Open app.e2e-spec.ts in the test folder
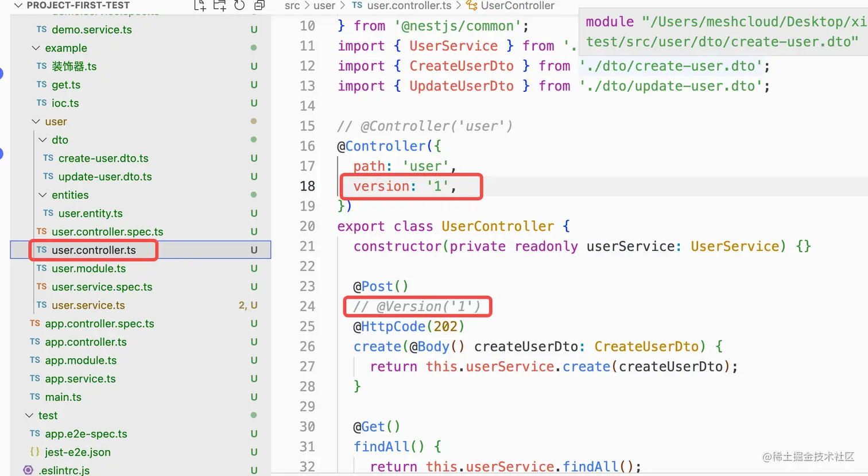 tap(86, 434)
